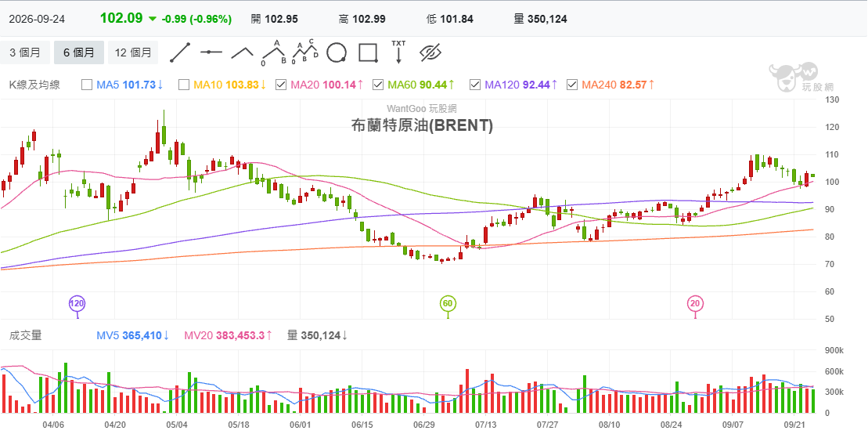868x434 pixels.
Task: Pick the rectangle drawing tool
Action: coord(368,52)
